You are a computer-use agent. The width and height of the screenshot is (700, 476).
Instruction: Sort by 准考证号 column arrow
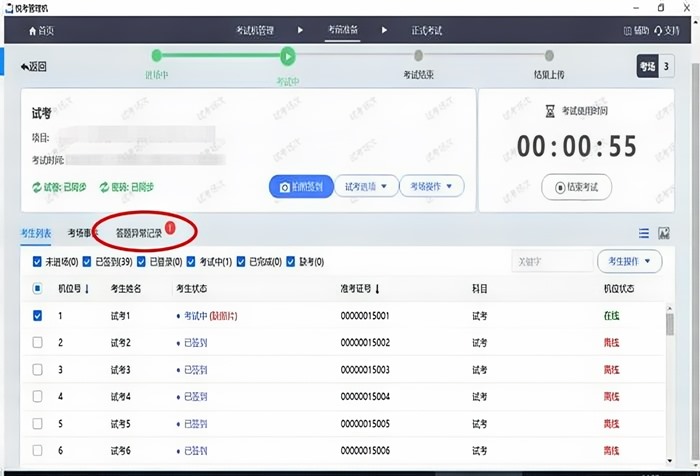coord(377,289)
